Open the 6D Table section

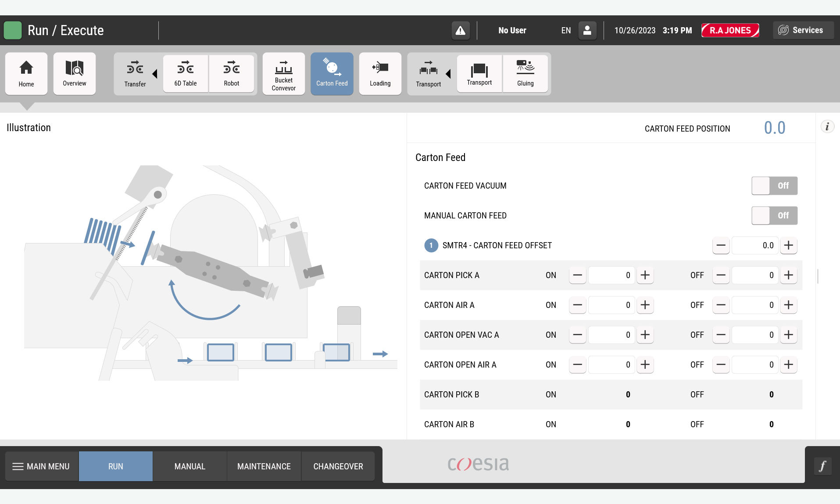click(185, 74)
